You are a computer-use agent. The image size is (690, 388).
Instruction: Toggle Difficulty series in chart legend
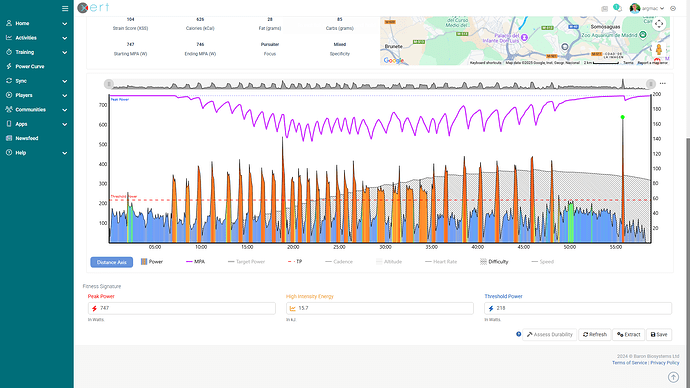[x=494, y=262]
